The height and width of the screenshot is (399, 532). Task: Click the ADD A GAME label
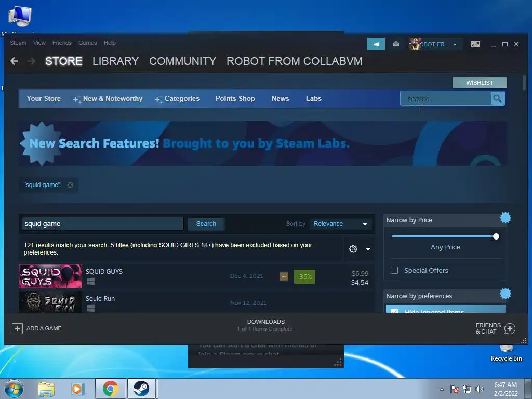(x=44, y=328)
